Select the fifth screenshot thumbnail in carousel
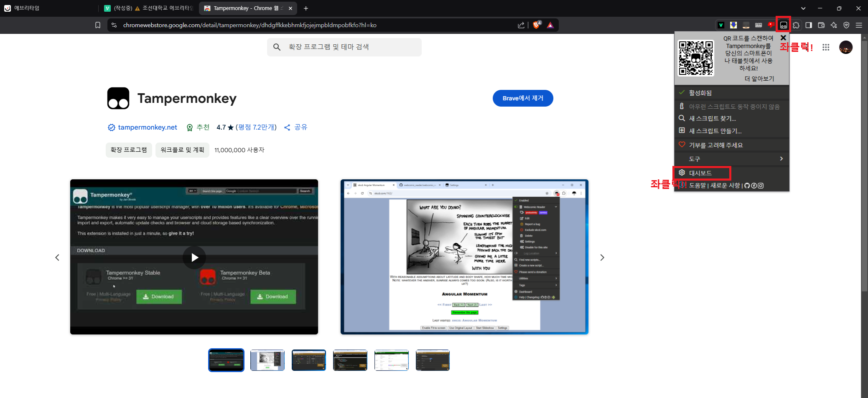Viewport: 868px width, 398px height. pyautogui.click(x=392, y=360)
